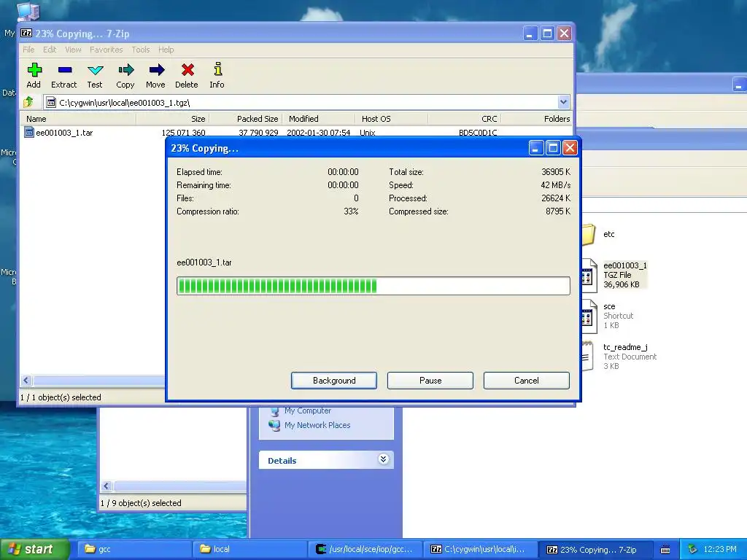Click the Cancel button
This screenshot has width=747, height=560.
click(527, 381)
